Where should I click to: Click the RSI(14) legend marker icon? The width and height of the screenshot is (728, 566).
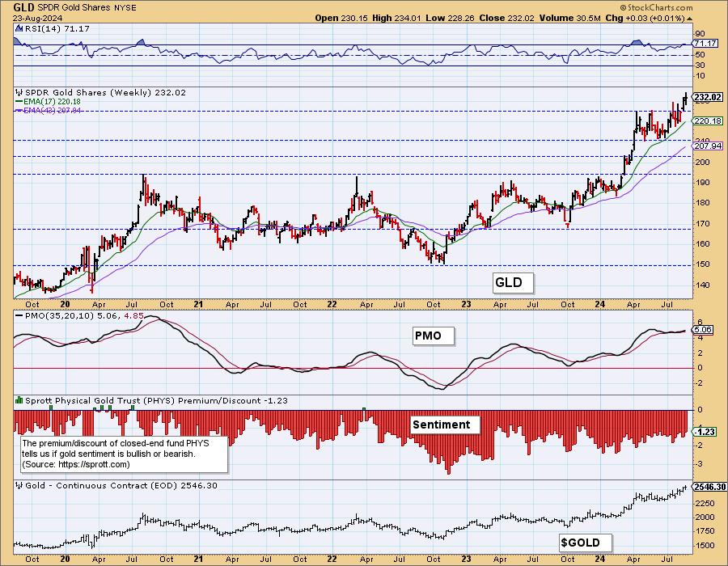point(19,28)
